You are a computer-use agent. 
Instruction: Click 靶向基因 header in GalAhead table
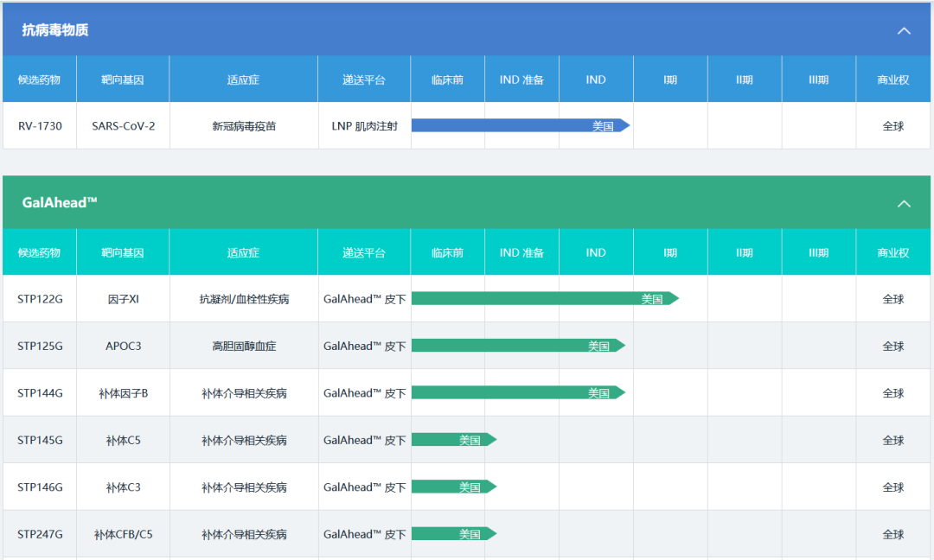click(x=123, y=252)
